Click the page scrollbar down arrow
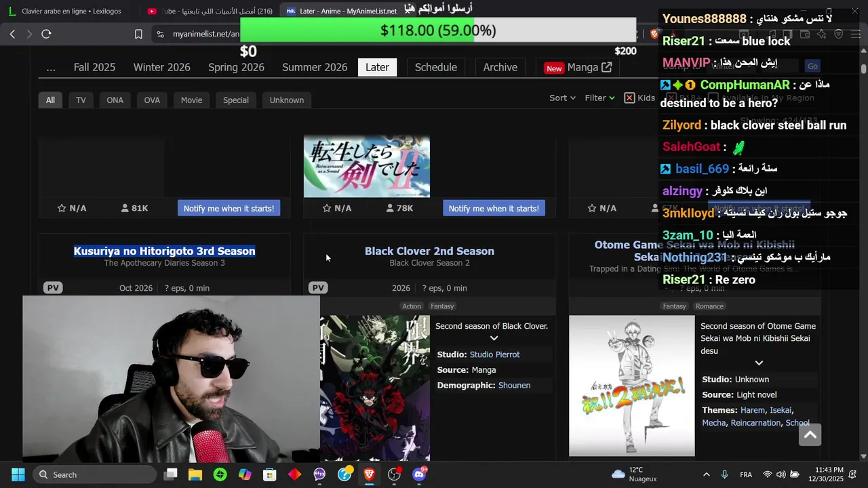The height and width of the screenshot is (488, 868). point(863,456)
